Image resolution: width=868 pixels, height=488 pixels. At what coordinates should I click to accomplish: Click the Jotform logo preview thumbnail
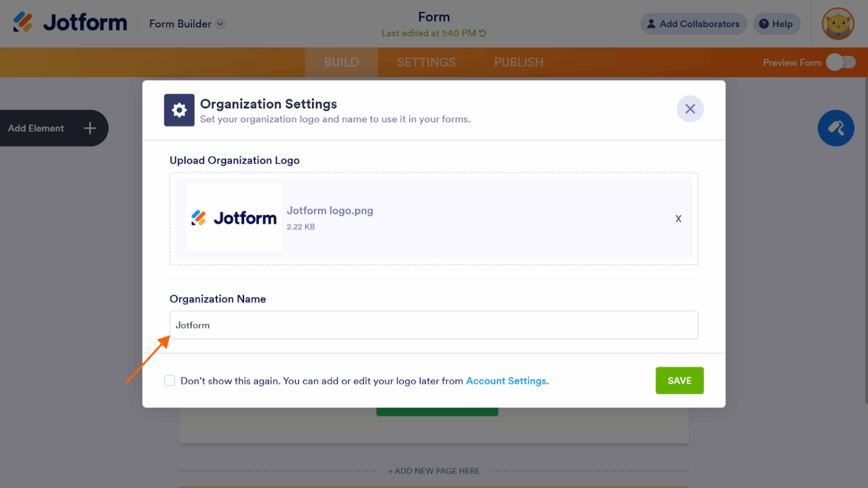233,218
